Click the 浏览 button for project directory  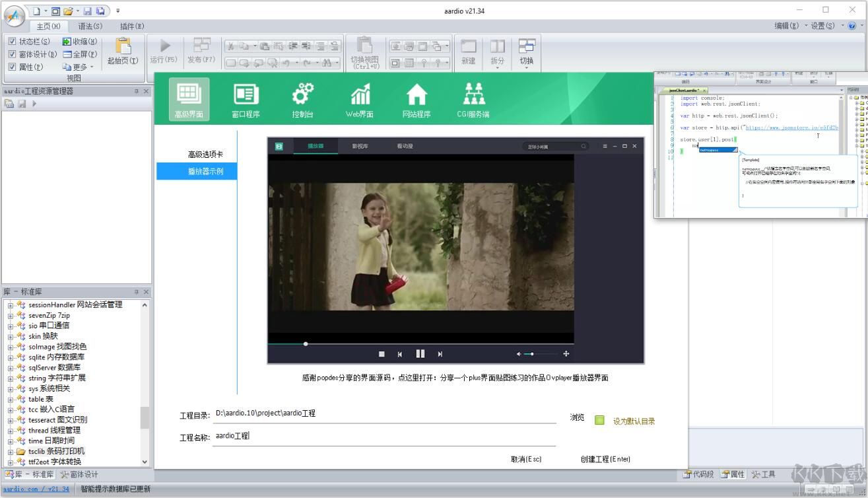577,417
